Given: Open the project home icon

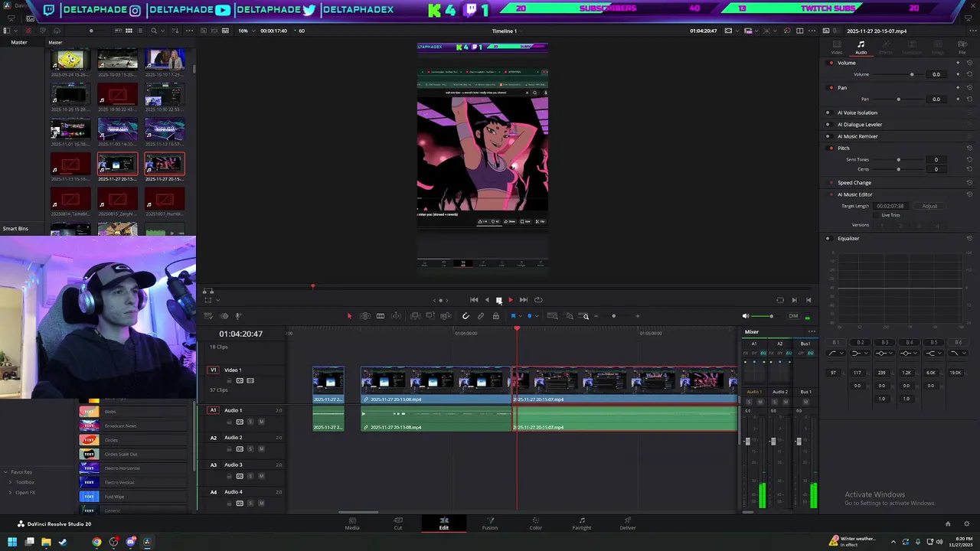Looking at the screenshot, I should [x=948, y=523].
